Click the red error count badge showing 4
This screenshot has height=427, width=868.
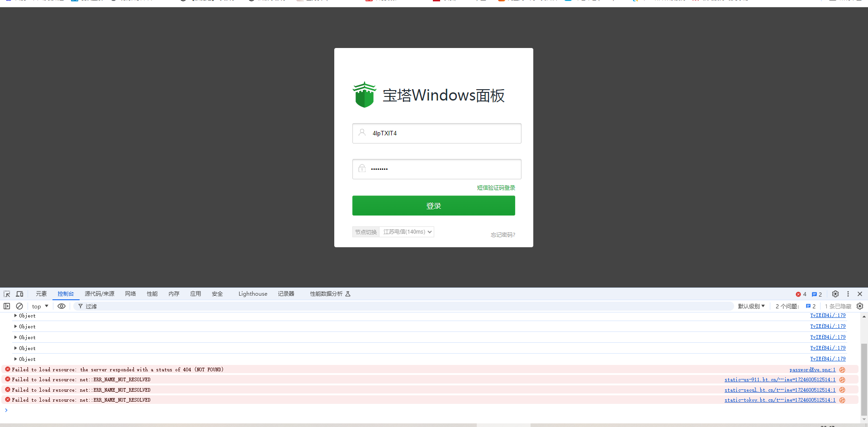pyautogui.click(x=801, y=294)
